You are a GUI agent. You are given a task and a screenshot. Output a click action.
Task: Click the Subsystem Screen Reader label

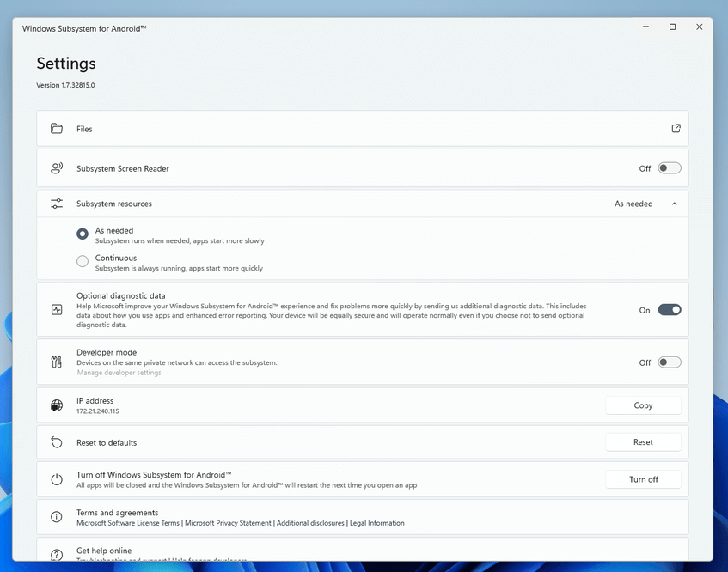pyautogui.click(x=123, y=169)
